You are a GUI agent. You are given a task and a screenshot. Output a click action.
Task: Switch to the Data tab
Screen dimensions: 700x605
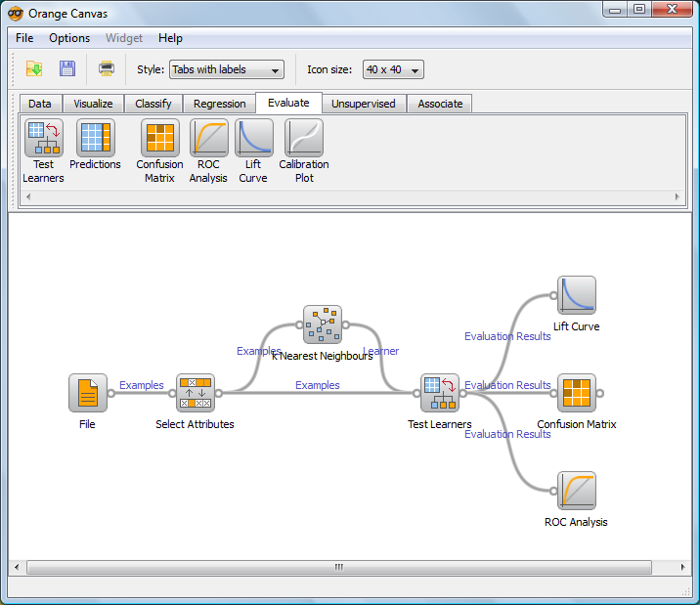(x=40, y=104)
